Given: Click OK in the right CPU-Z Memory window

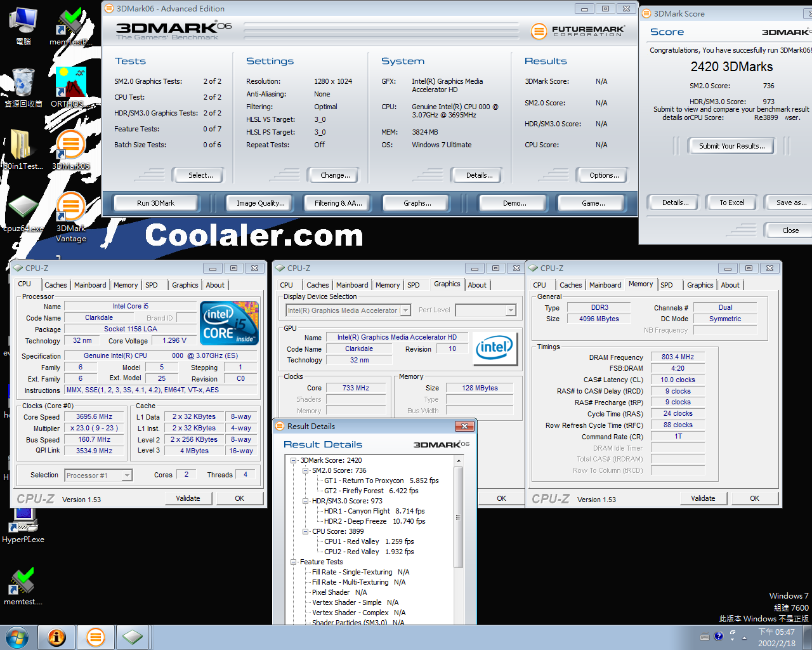Looking at the screenshot, I should (754, 498).
